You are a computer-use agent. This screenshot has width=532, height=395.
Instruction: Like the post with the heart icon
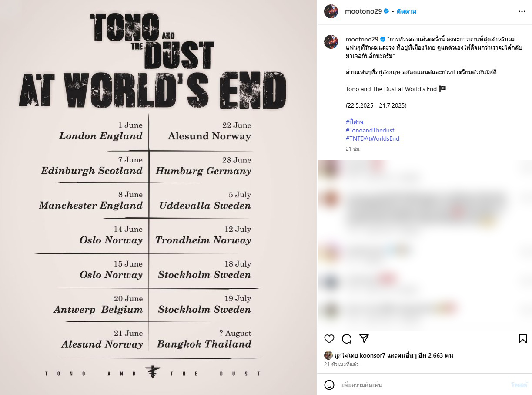coord(329,339)
